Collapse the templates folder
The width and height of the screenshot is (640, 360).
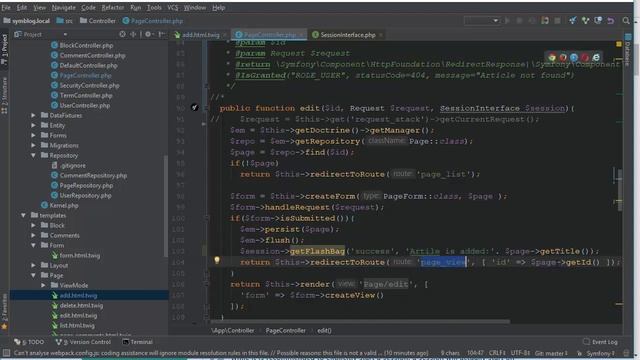pyautogui.click(x=24, y=215)
